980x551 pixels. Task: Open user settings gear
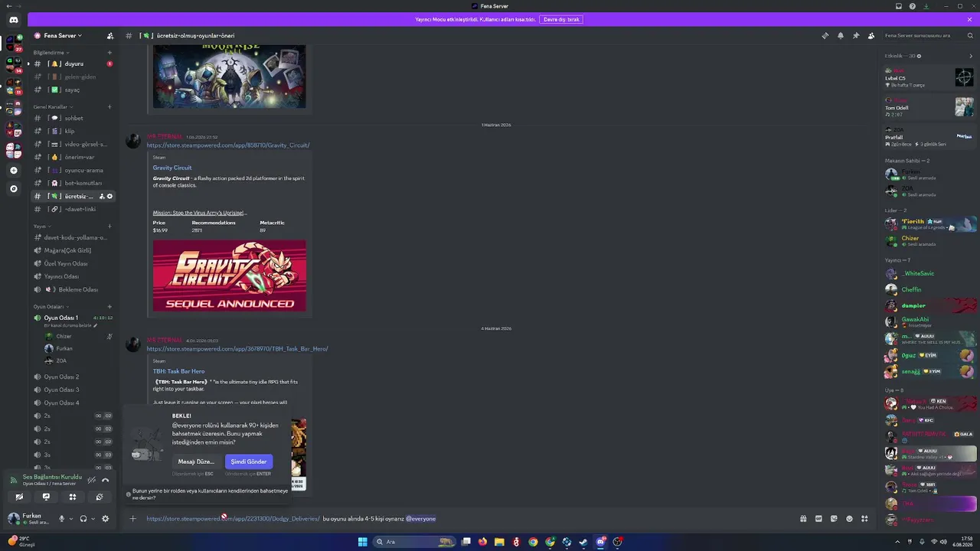(106, 519)
